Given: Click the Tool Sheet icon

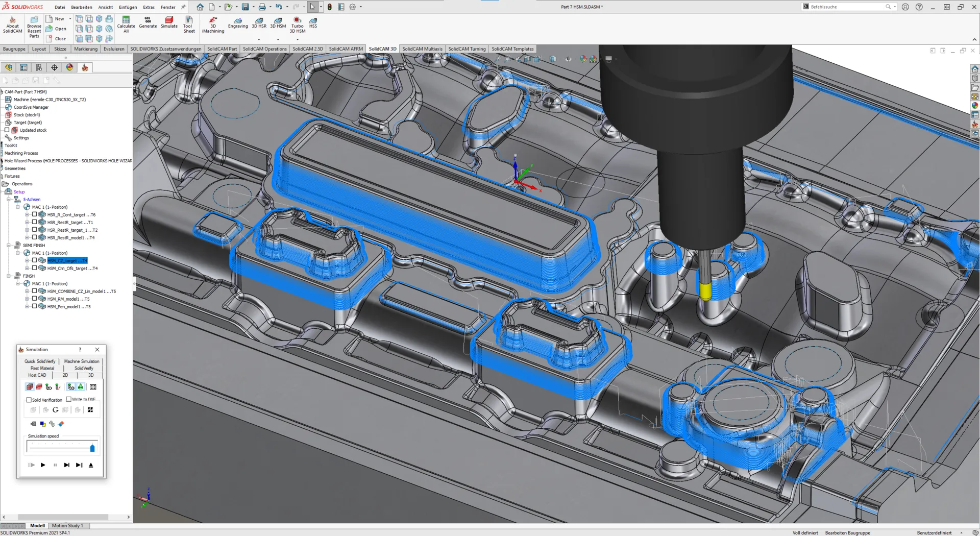Looking at the screenshot, I should pyautogui.click(x=189, y=24).
